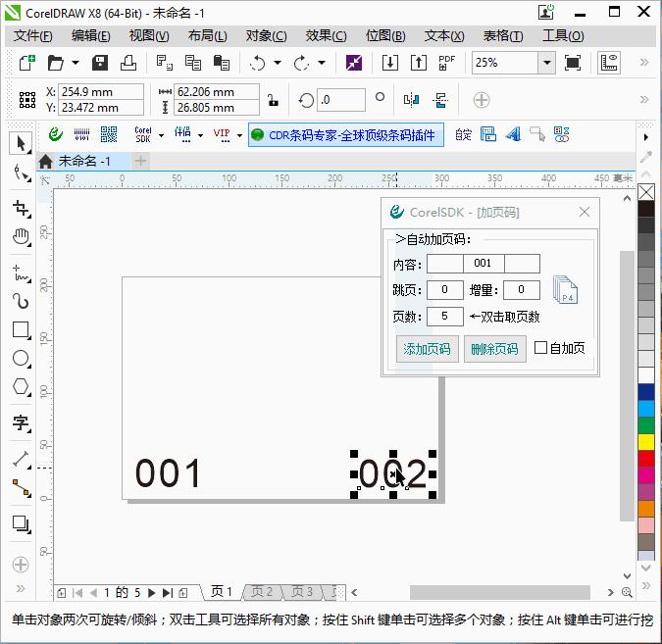Image resolution: width=662 pixels, height=644 pixels.
Task: Expand standard toolbar overflow chevron
Action: (x=643, y=63)
